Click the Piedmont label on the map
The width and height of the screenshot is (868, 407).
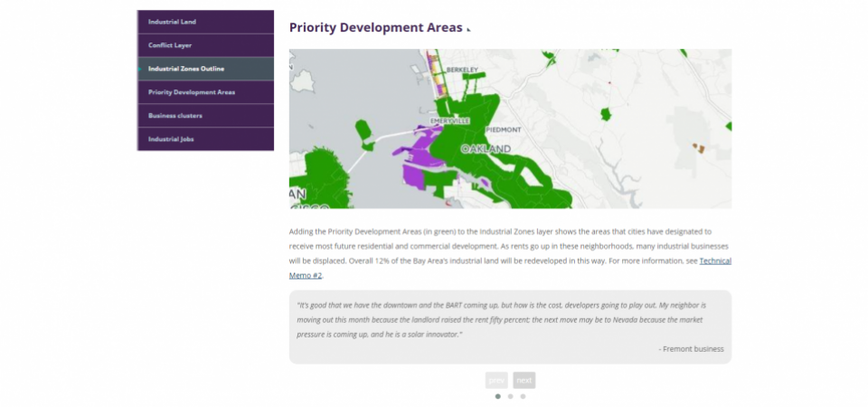tap(504, 130)
